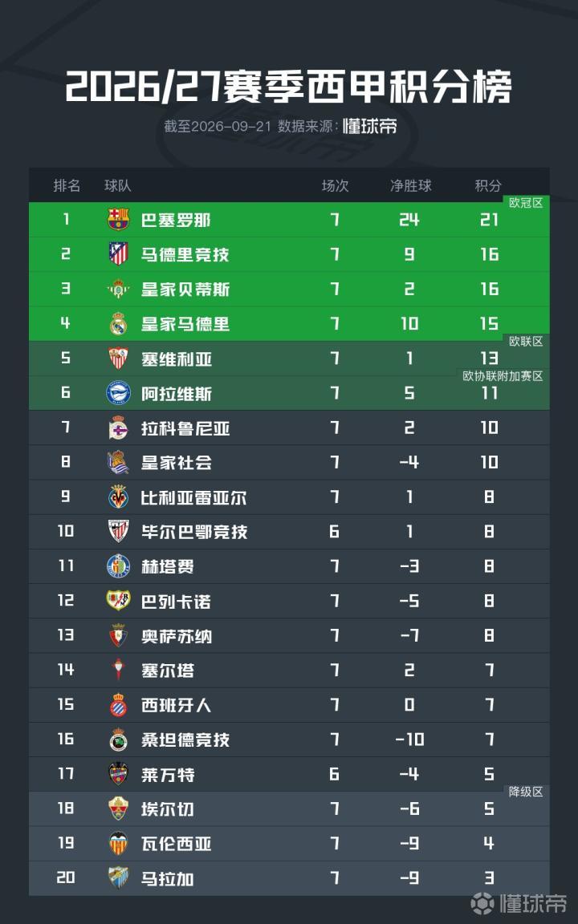
Task: Click the Villarreal yellow crest
Action: click(119, 496)
